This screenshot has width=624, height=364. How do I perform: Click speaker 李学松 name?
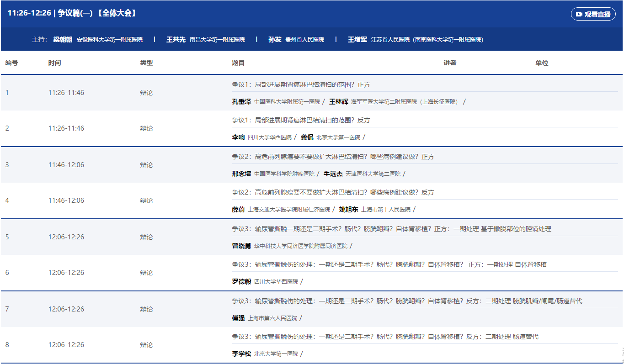pos(241,354)
